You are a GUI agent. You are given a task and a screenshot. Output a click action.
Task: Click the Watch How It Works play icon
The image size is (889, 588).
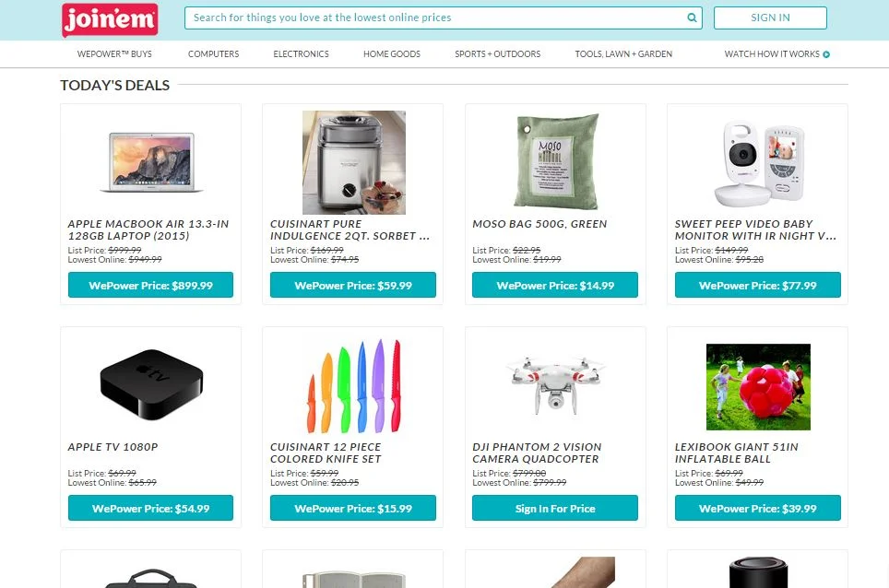pyautogui.click(x=826, y=54)
